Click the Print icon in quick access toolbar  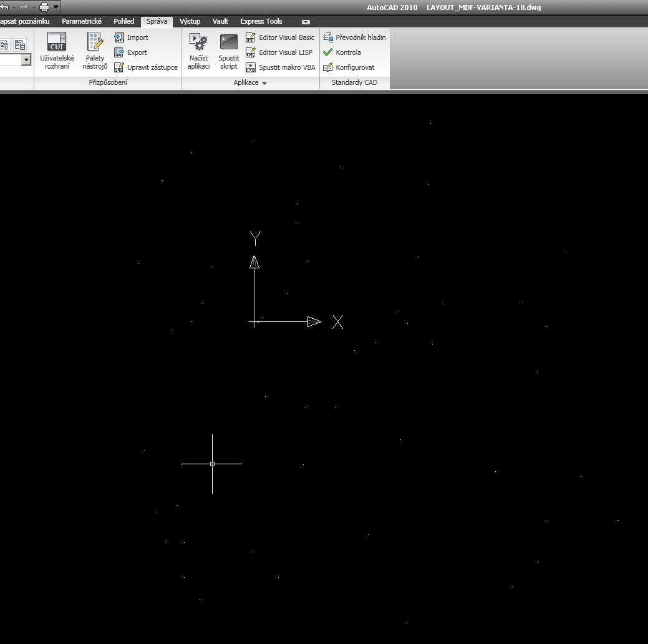(44, 7)
